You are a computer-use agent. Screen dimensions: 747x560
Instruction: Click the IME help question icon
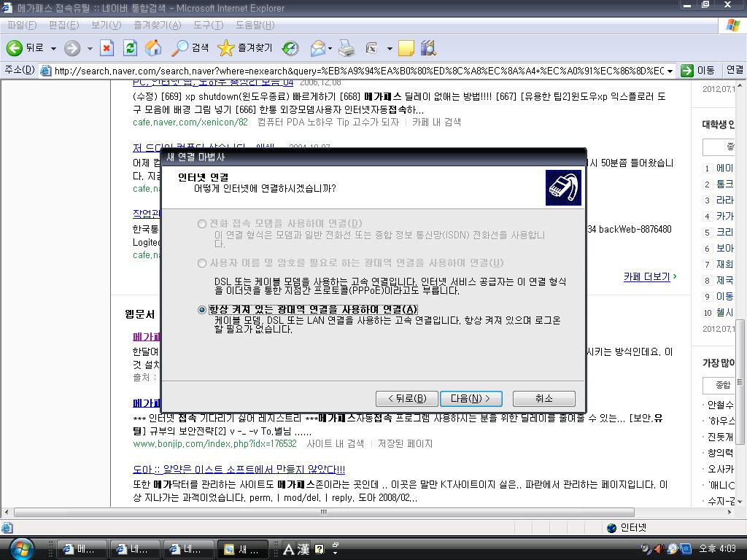coord(320,549)
